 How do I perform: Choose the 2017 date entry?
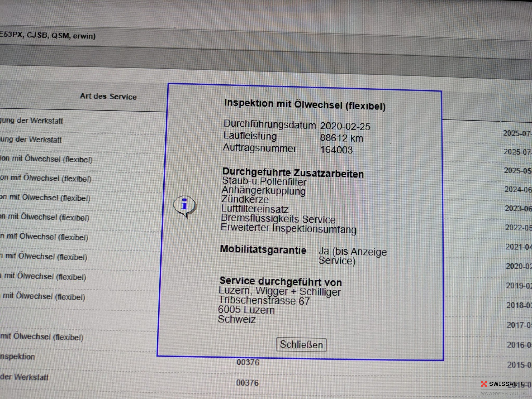519,325
